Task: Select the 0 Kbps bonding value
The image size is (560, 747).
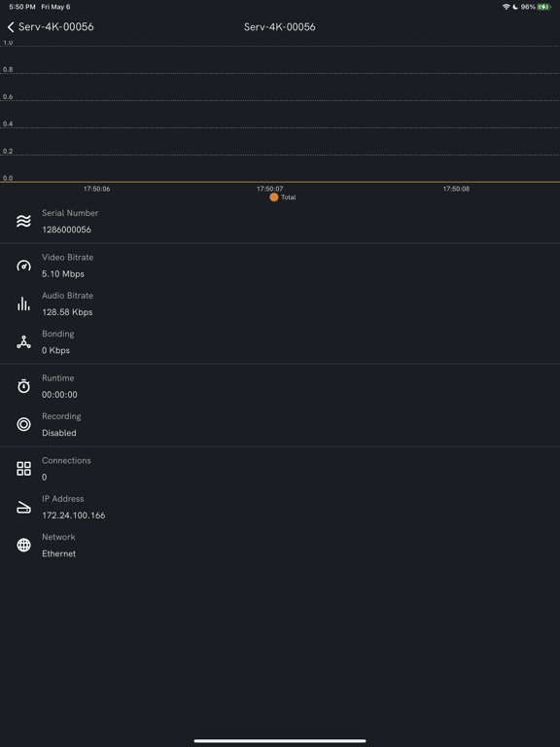Action: coord(55,350)
